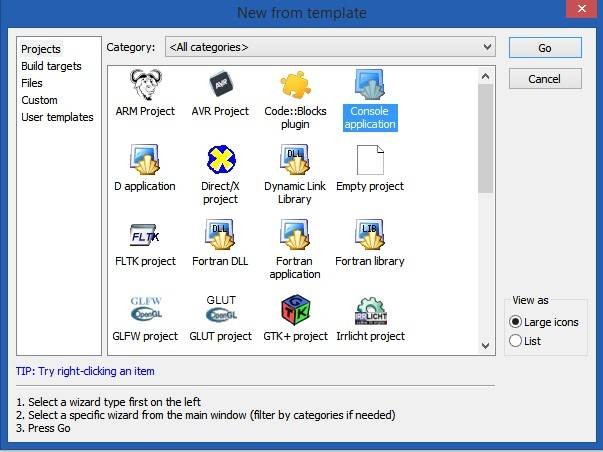The image size is (603, 452).
Task: Select the GLFW project OpenGL icon
Action: (x=146, y=309)
